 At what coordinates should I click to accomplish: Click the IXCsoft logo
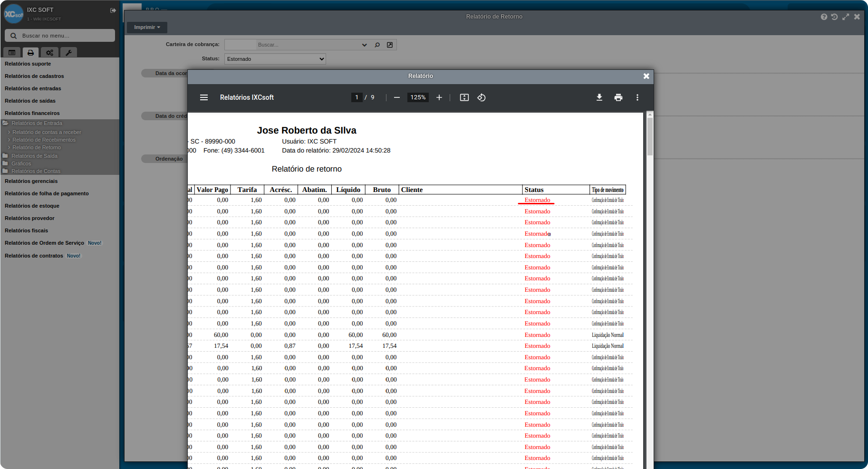(13, 14)
